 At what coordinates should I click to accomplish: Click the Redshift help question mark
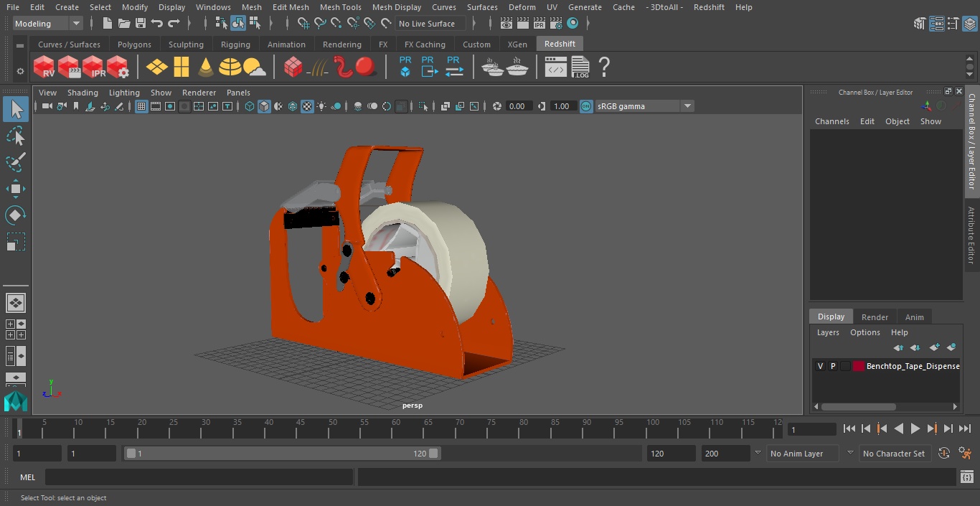[x=604, y=67]
